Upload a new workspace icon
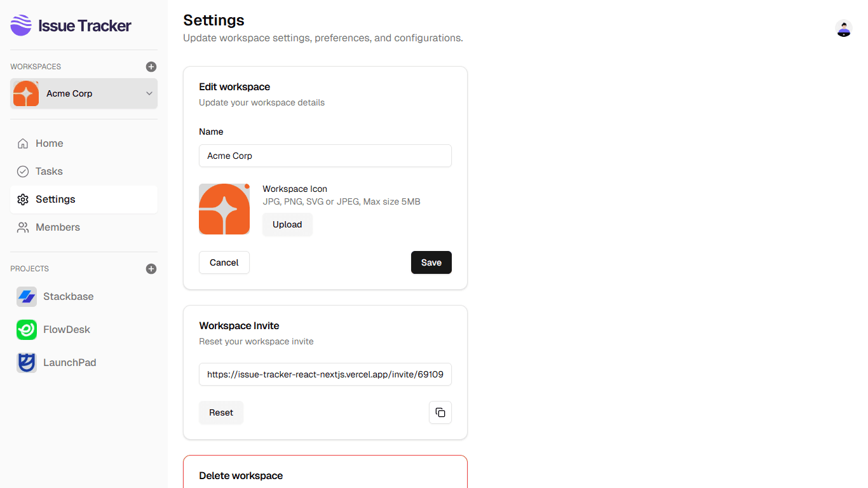 pos(287,224)
